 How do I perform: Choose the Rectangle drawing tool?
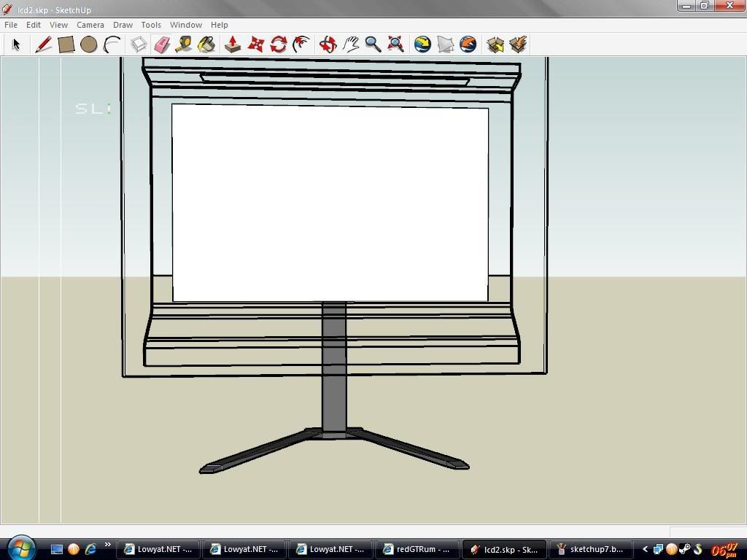pos(66,44)
